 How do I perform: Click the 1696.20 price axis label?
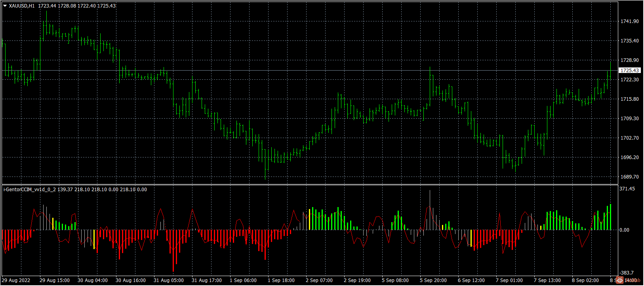(x=630, y=157)
